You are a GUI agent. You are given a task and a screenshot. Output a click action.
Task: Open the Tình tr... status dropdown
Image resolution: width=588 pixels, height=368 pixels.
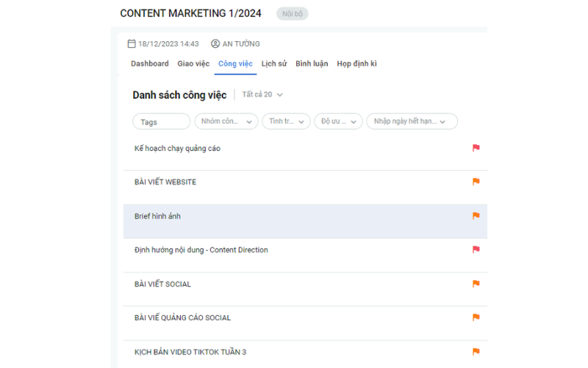coord(286,121)
